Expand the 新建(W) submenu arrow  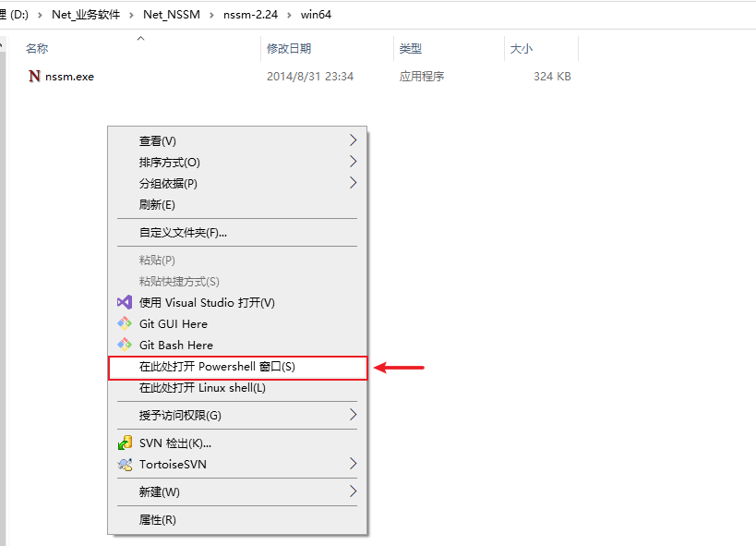tap(353, 491)
